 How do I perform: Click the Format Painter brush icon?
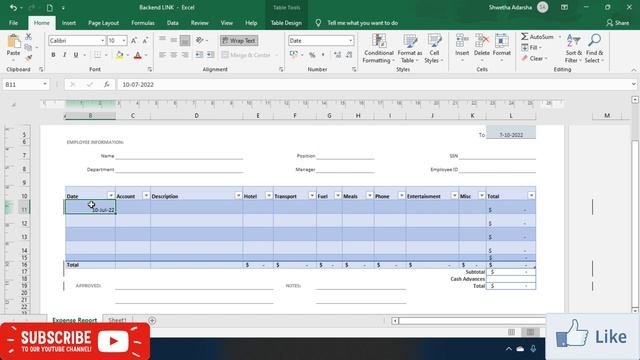28,58
